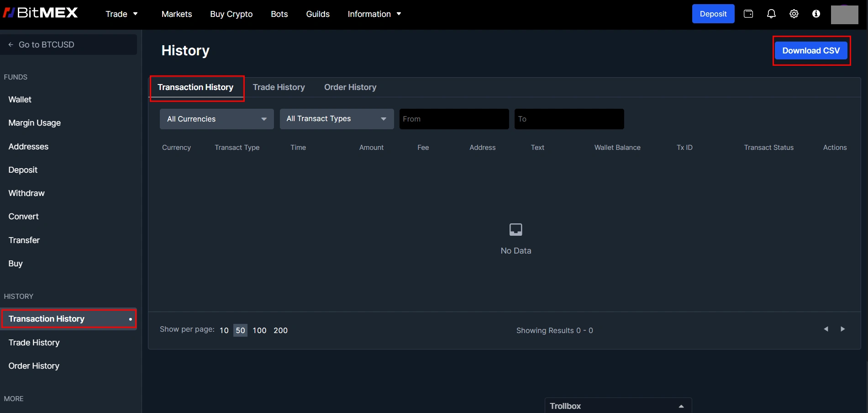This screenshot has height=413, width=868.
Task: Click the Tx ID column header
Action: click(x=684, y=148)
